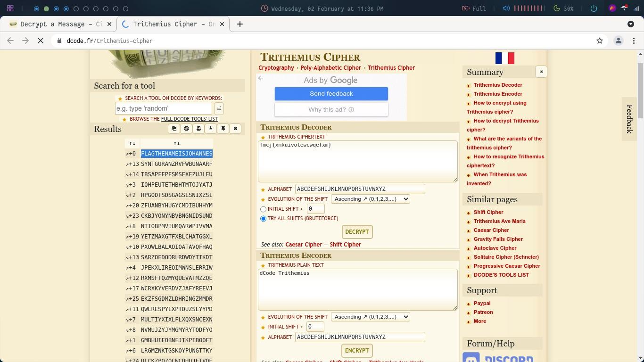Open the Progressive Caesar Cipher link

(x=507, y=266)
